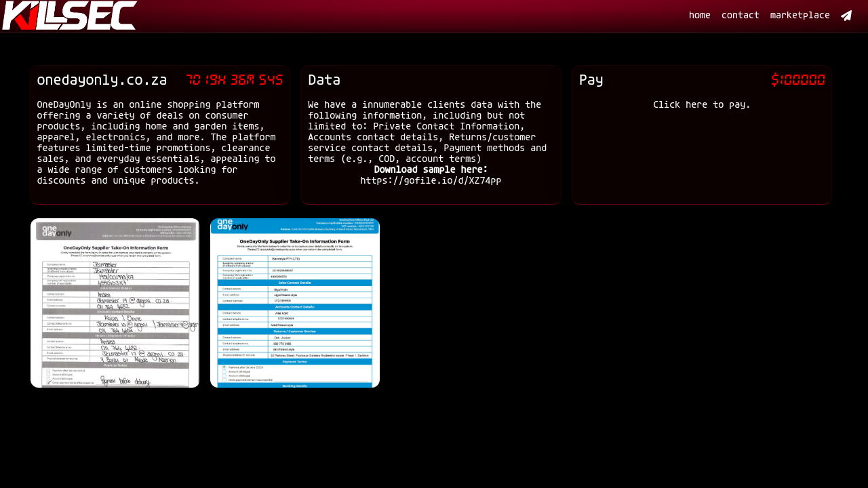
Task: Open the blue typed supplier form thumbnail
Action: 295,303
